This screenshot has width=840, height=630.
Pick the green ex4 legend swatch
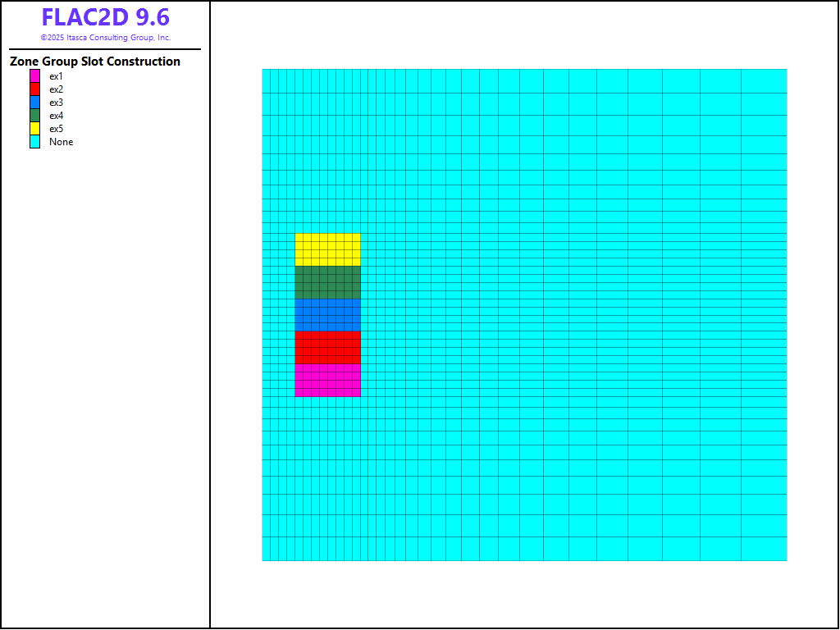[x=34, y=116]
